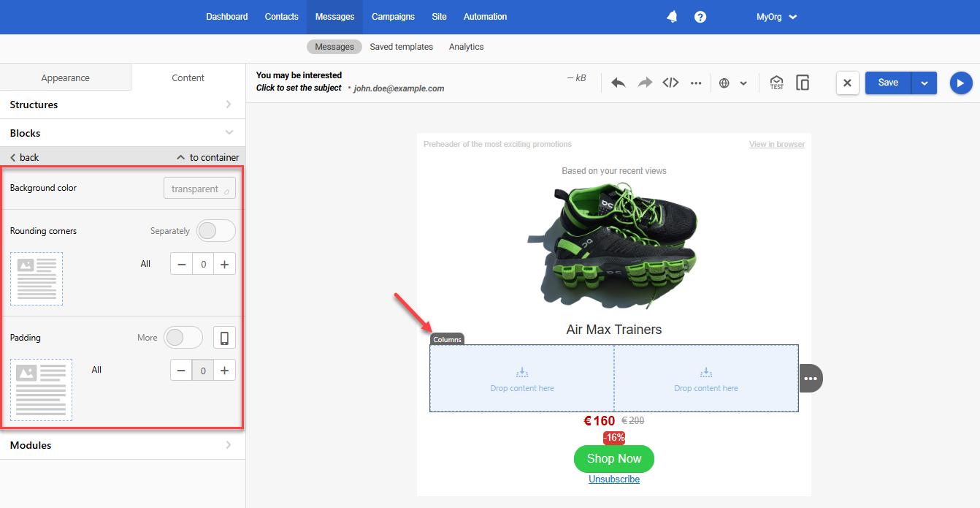
Task: Open the Automation menu
Action: click(x=485, y=17)
